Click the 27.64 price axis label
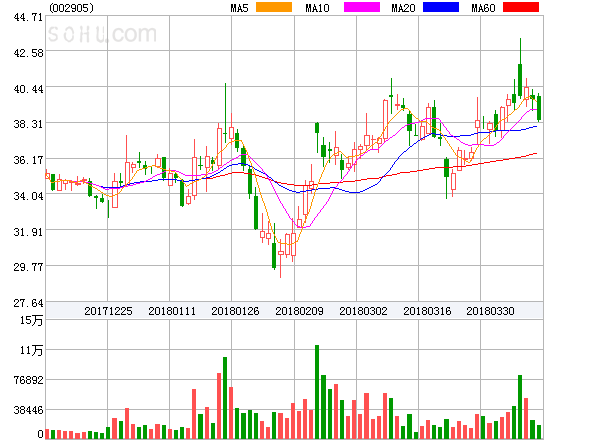Viewport: 600px width, 440px height. pyautogui.click(x=28, y=303)
